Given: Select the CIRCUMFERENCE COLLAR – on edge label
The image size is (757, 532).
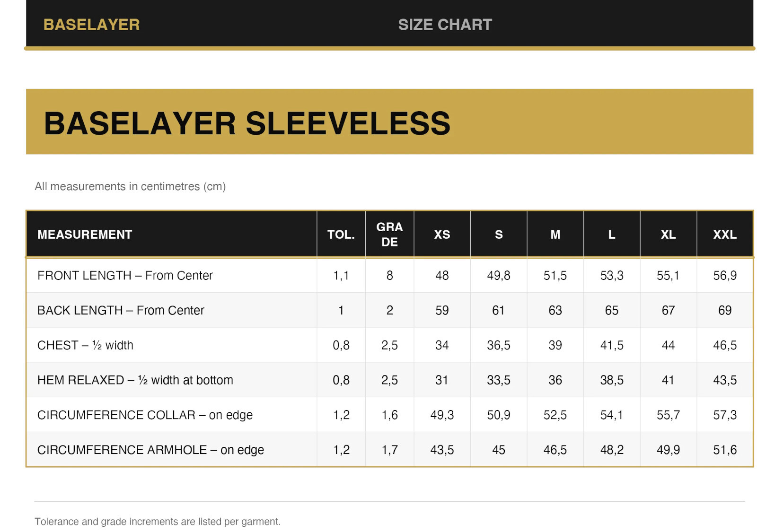Looking at the screenshot, I should click(145, 415).
